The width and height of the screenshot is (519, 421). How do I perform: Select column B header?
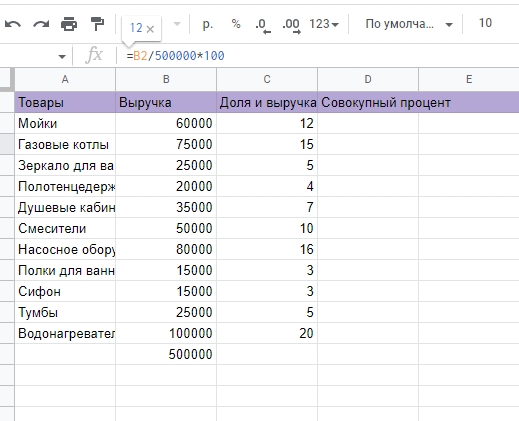pyautogui.click(x=166, y=79)
